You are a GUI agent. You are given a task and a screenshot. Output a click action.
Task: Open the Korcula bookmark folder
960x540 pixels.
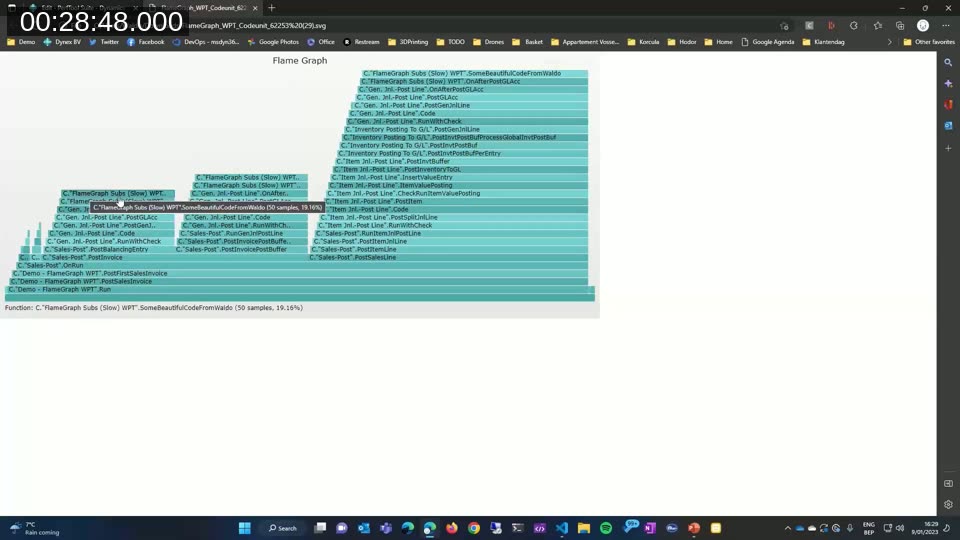pos(643,42)
